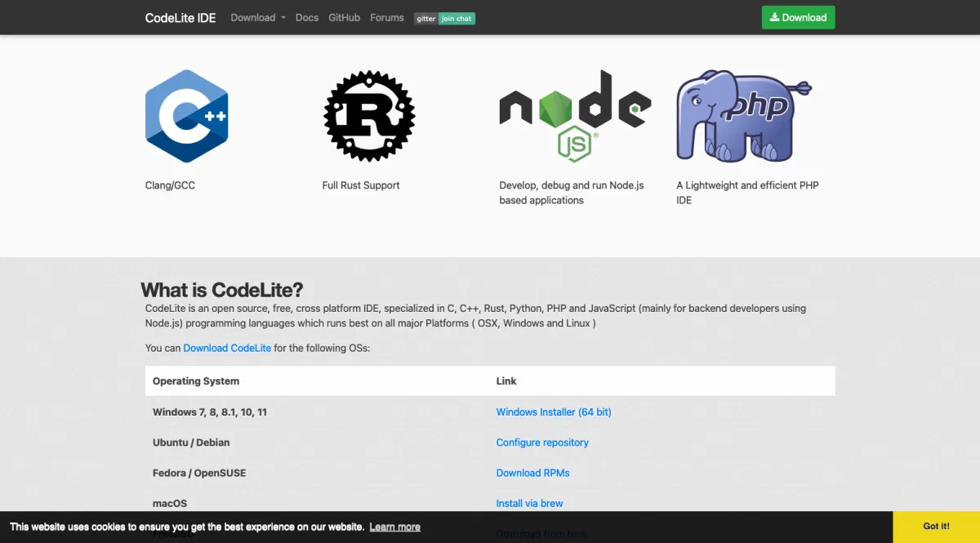Image resolution: width=980 pixels, height=543 pixels.
Task: Click the Operating System column header
Action: click(x=196, y=381)
